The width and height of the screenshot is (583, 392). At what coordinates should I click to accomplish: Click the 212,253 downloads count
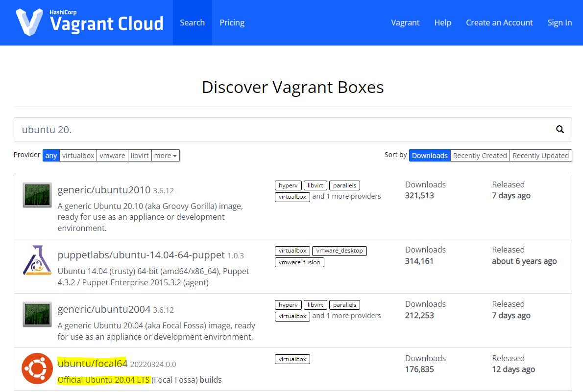pos(419,316)
